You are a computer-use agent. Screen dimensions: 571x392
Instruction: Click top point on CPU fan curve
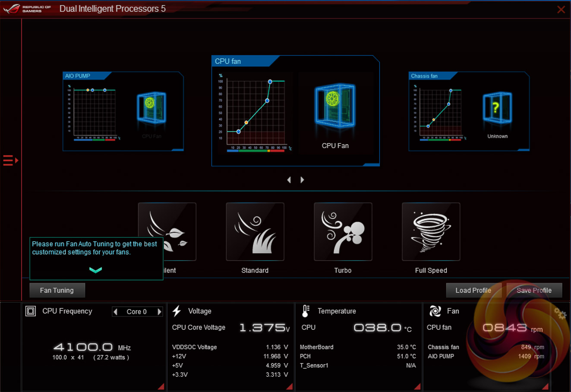[x=270, y=82]
